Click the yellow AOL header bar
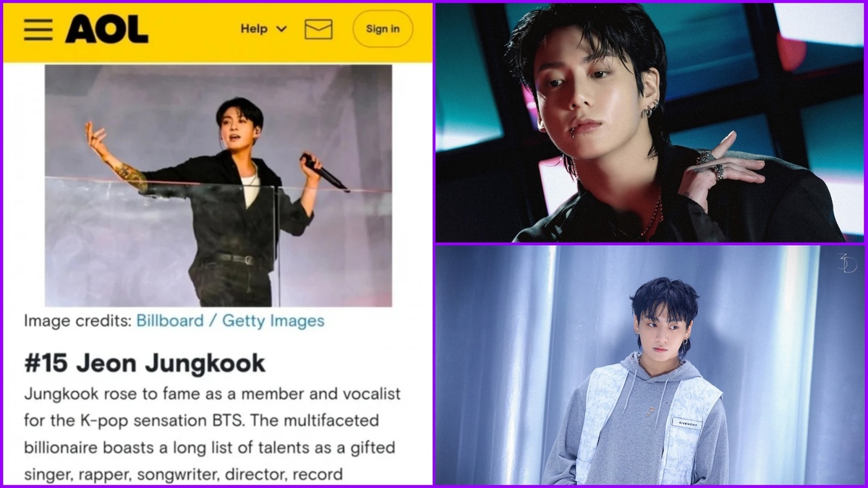This screenshot has height=488, width=868. pyautogui.click(x=218, y=33)
